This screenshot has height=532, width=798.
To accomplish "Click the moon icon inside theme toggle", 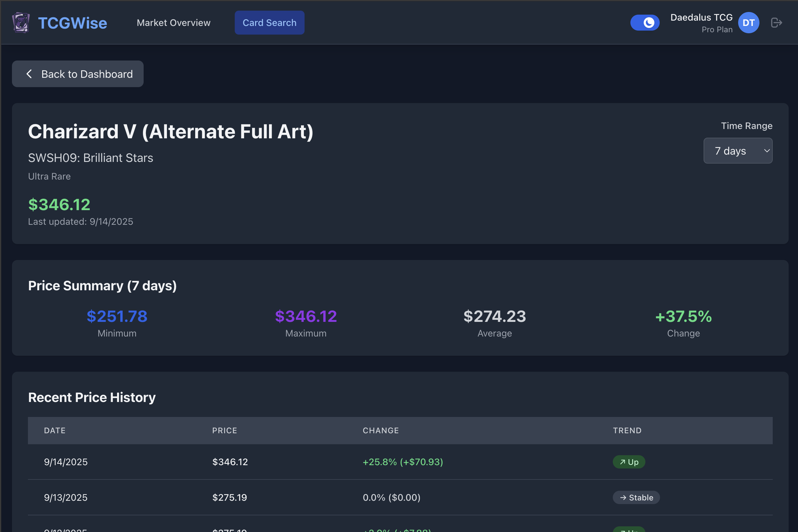I will click(x=649, y=22).
